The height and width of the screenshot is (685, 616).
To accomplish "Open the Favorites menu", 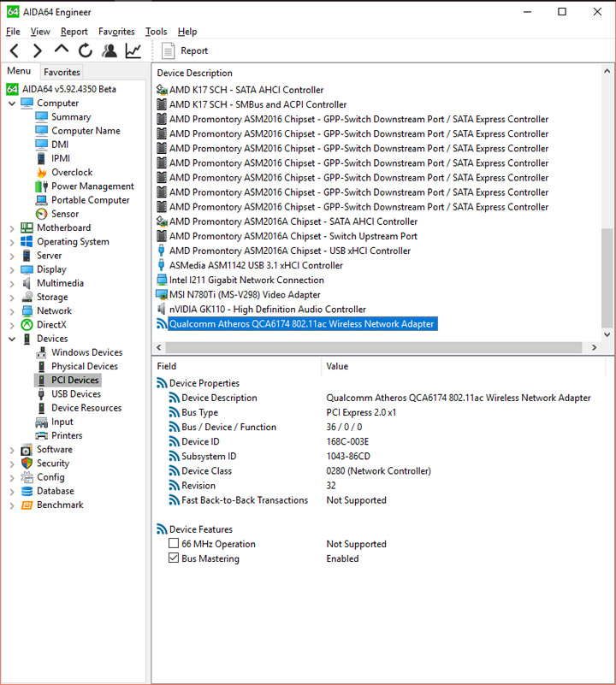I will (x=116, y=32).
